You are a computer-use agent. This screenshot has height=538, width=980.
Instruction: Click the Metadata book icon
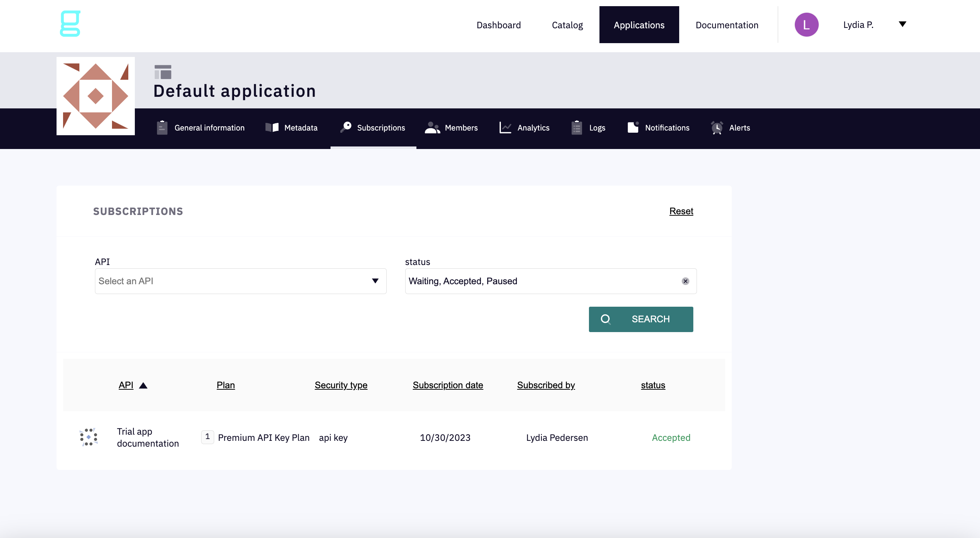tap(272, 128)
